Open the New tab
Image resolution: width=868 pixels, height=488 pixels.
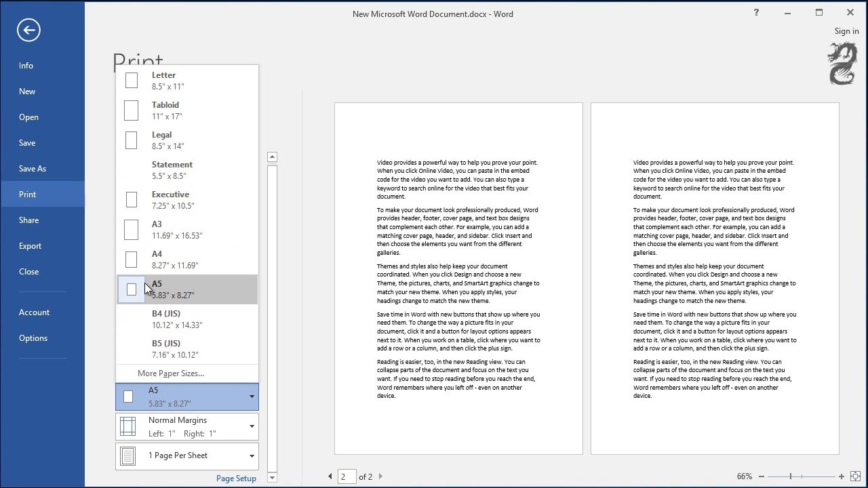pyautogui.click(x=42, y=91)
